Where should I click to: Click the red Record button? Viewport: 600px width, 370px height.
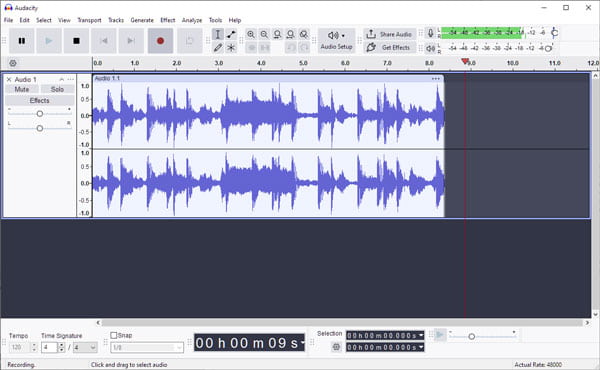point(160,41)
